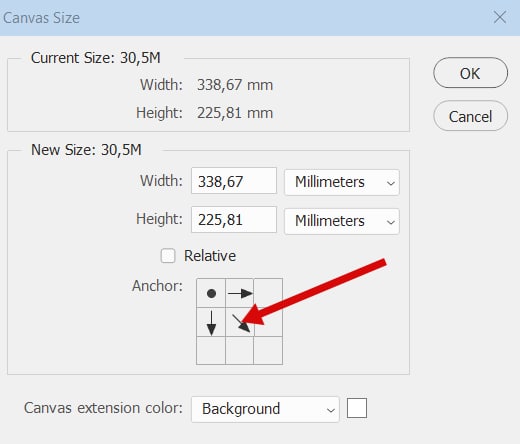Image resolution: width=520 pixels, height=444 pixels.
Task: Choose the middle-right anchor cell
Action: pyautogui.click(x=268, y=322)
